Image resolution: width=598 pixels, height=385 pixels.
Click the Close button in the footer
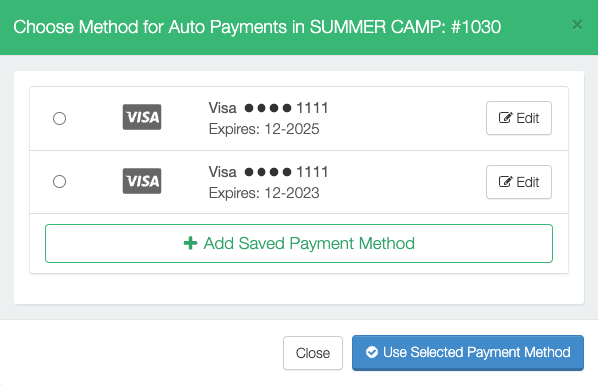point(313,353)
